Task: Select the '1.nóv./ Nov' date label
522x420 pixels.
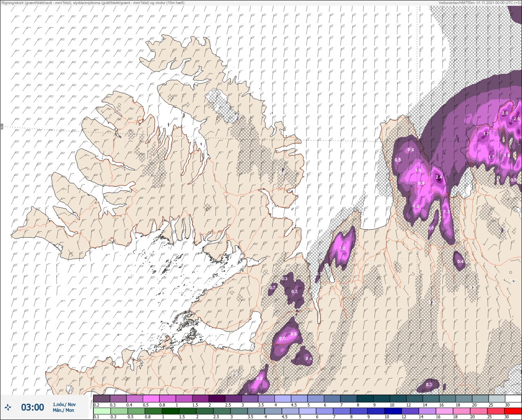Action: 64,404
